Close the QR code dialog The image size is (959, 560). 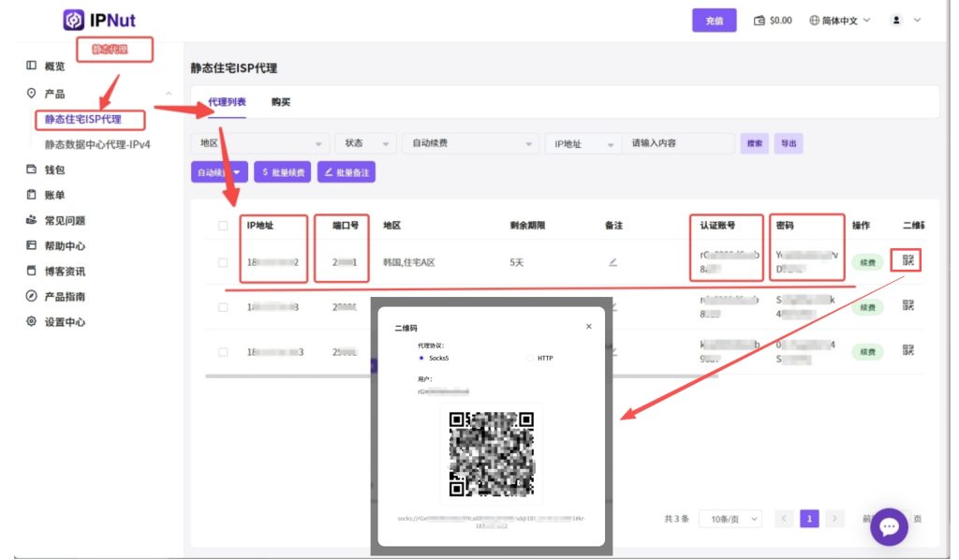click(x=588, y=327)
